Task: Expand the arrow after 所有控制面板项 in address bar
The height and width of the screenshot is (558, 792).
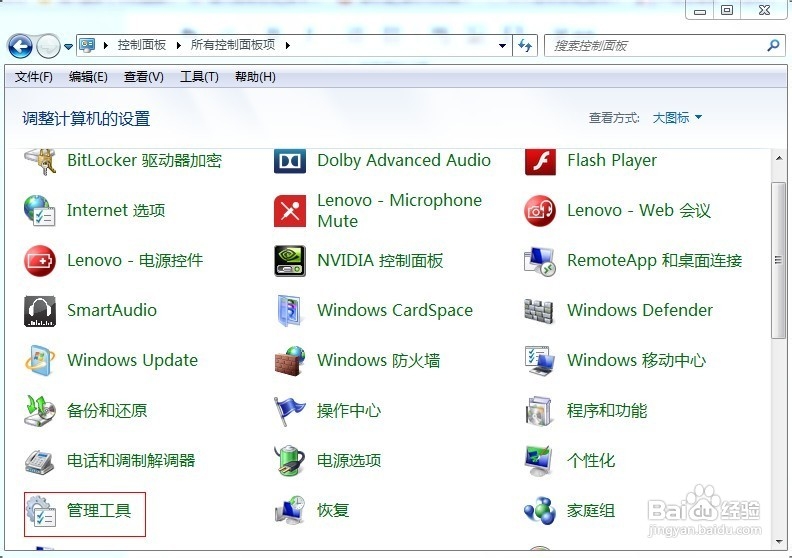Action: (x=287, y=45)
